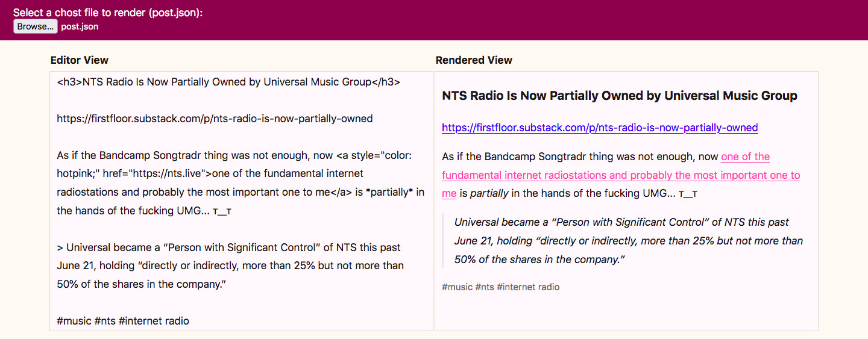Click the italic word "partially" in Rendered View
The height and width of the screenshot is (339, 868).
coord(489,194)
